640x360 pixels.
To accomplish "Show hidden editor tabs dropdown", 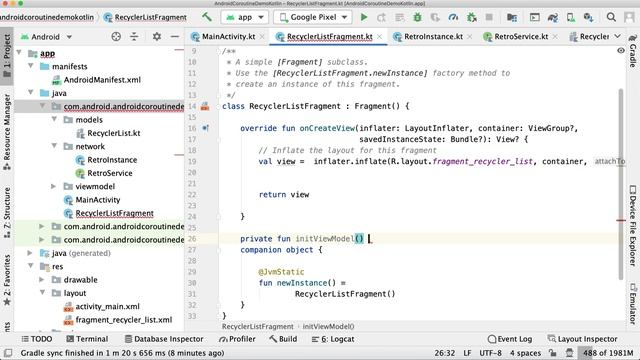I will pyautogui.click(x=618, y=36).
